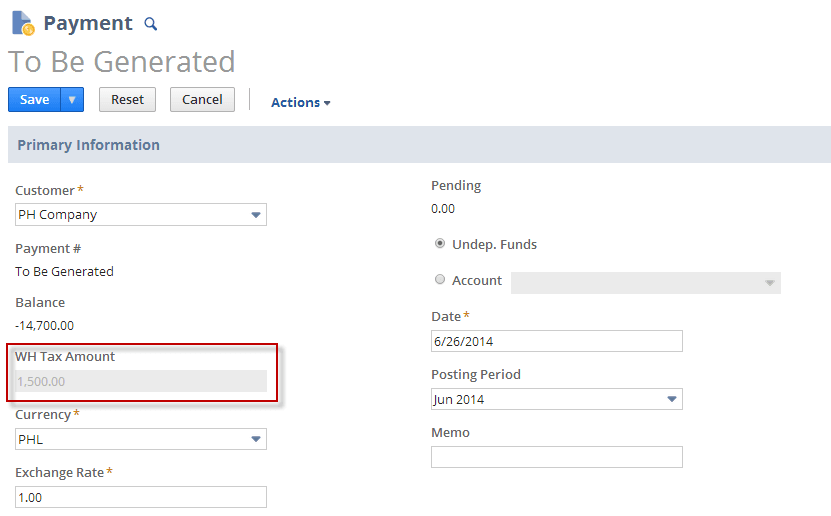Save the payment record

coord(34,100)
